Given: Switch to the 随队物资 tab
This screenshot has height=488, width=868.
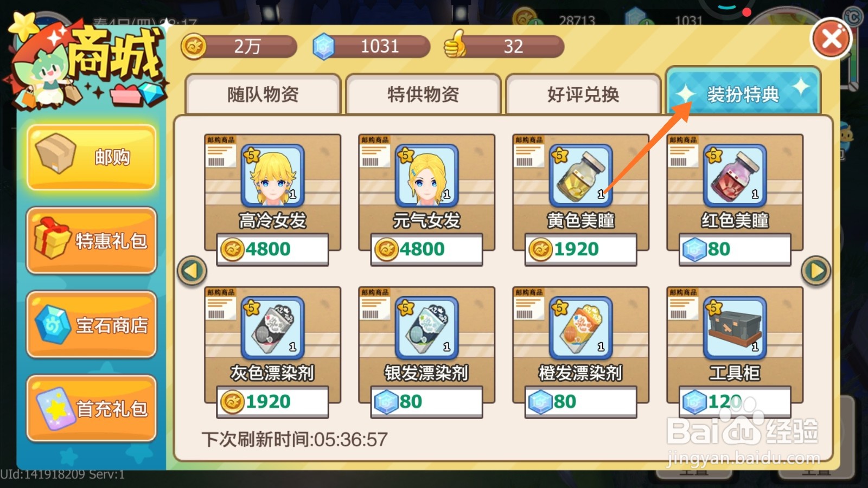Looking at the screenshot, I should pos(263,94).
